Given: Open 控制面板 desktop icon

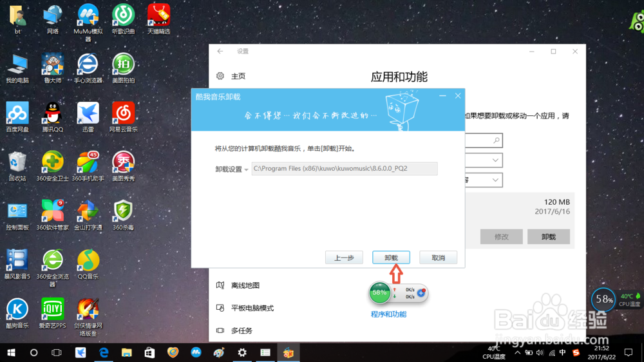Looking at the screenshot, I should click(x=17, y=215).
